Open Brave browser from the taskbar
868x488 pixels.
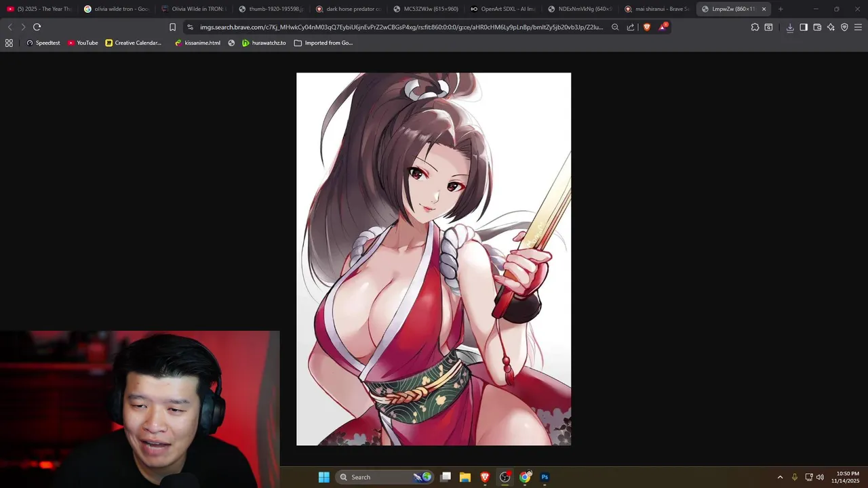coord(485,477)
